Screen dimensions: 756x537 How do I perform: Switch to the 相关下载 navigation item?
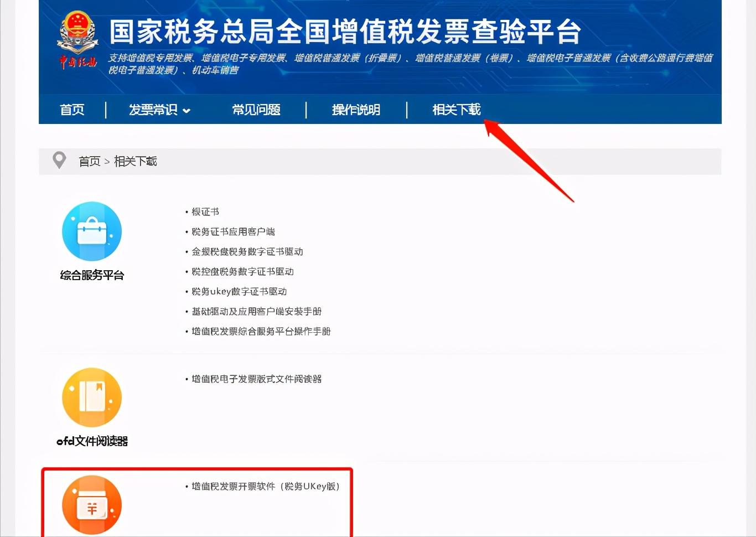coord(457,110)
